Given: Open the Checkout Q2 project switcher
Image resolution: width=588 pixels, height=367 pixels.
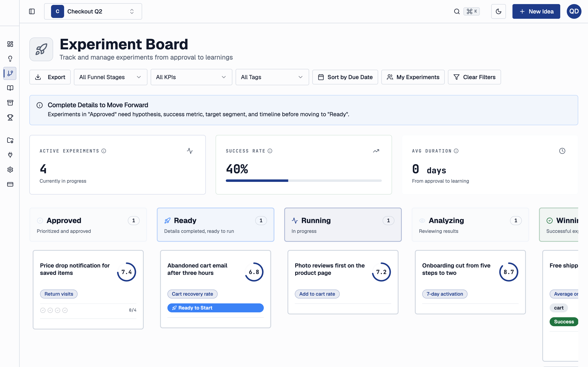Looking at the screenshot, I should coord(93,11).
